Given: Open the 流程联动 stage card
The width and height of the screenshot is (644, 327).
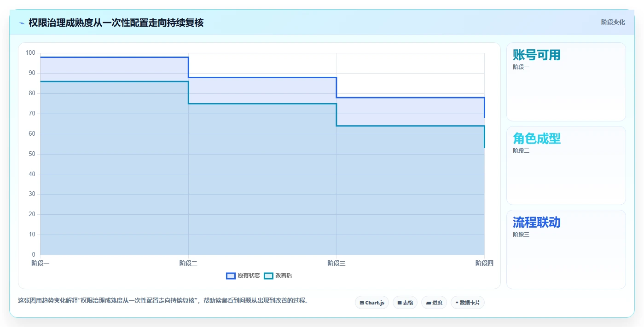Looking at the screenshot, I should click(x=566, y=250).
